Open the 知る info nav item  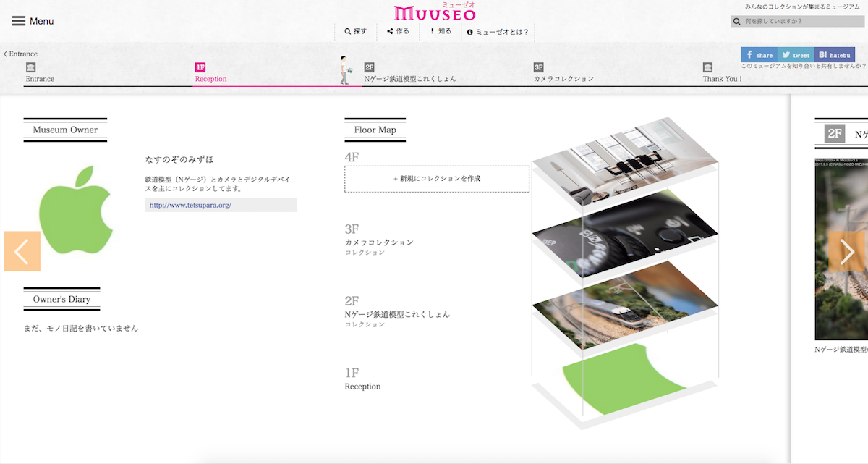click(441, 32)
